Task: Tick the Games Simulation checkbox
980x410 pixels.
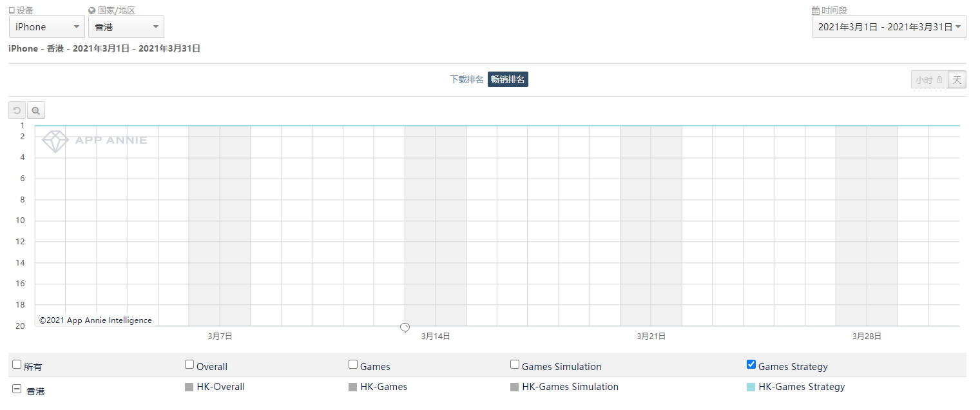Action: click(515, 364)
